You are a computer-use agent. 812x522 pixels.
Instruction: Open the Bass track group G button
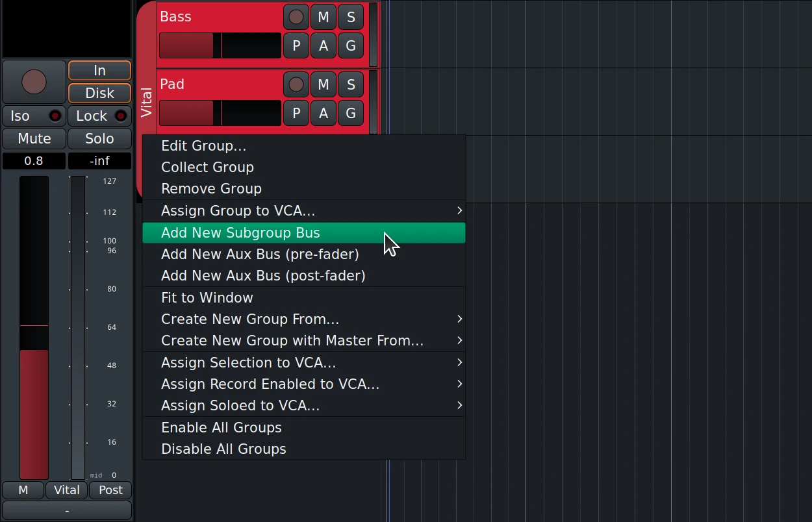(351, 45)
